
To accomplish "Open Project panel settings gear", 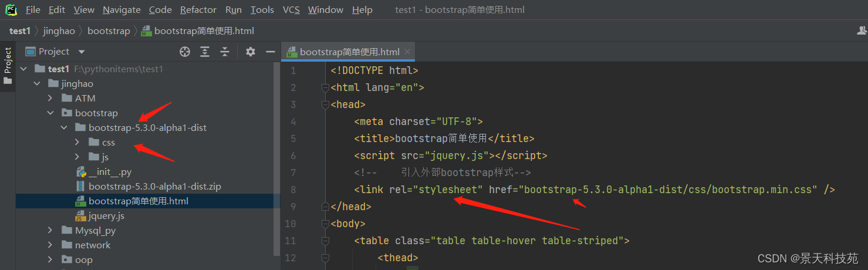I will (251, 52).
